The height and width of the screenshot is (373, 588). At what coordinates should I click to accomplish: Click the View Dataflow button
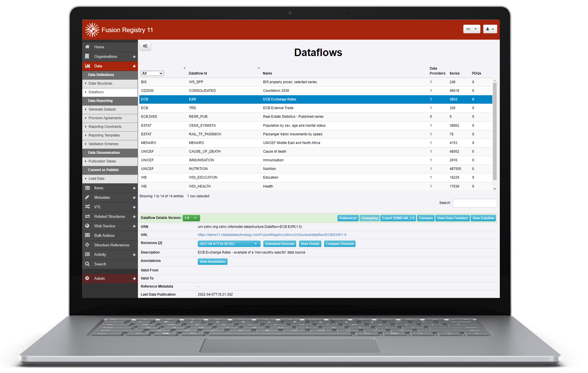[483, 218]
